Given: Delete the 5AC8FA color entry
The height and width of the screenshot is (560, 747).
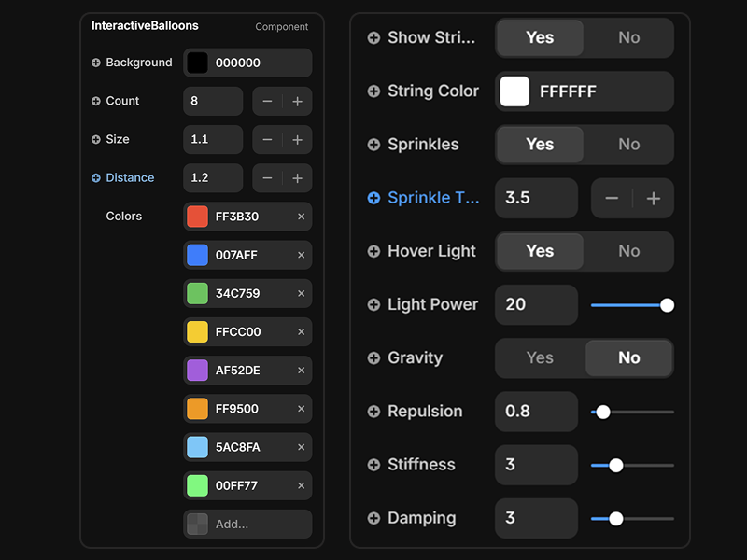Looking at the screenshot, I should [x=301, y=447].
